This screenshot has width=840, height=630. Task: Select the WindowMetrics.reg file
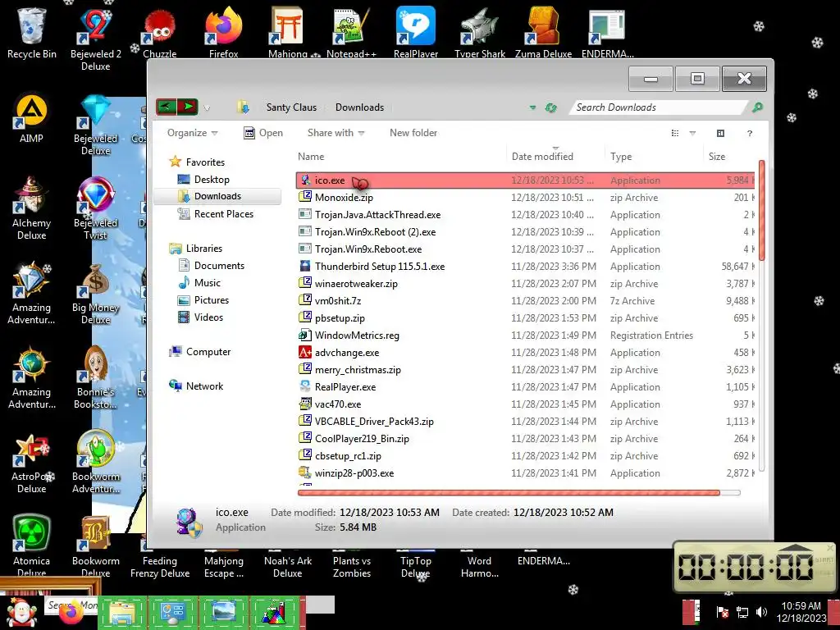coord(525,336)
